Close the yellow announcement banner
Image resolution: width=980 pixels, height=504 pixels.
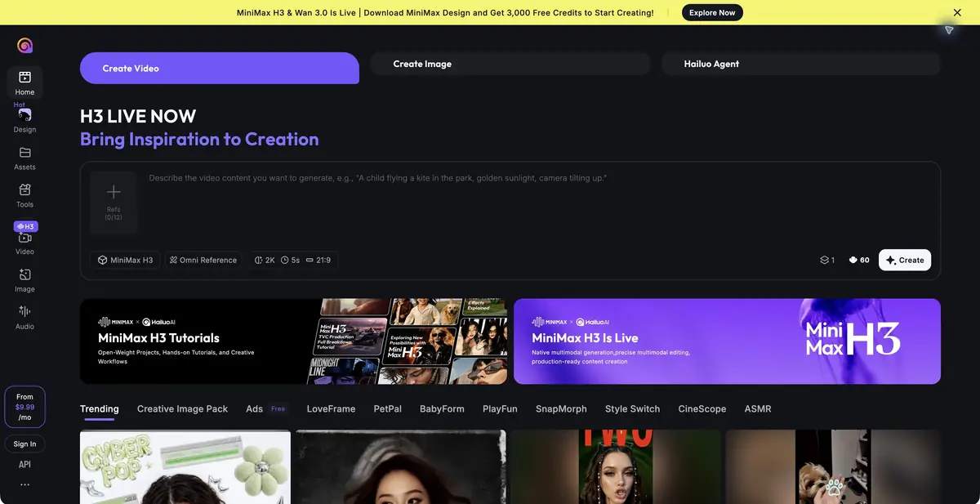coord(957,12)
